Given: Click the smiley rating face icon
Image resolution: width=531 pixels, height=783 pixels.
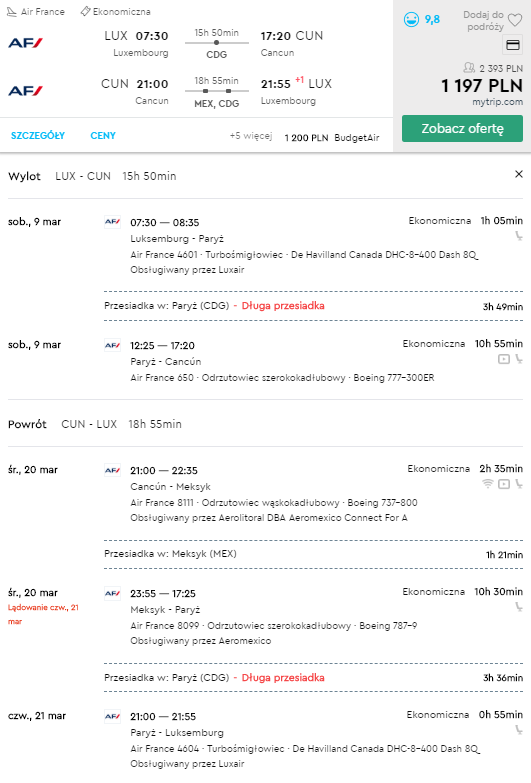Looking at the screenshot, I should click(411, 20).
